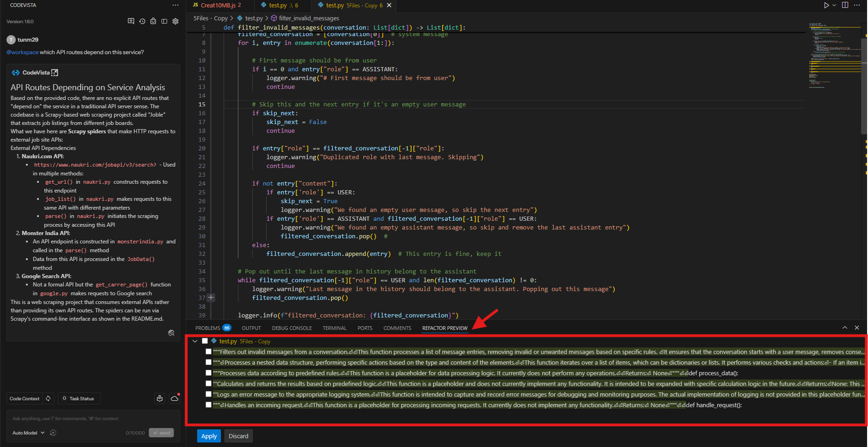The image size is (868, 447).
Task: Toggle CodeVista sidebar layout icon
Action: pyautogui.click(x=164, y=21)
